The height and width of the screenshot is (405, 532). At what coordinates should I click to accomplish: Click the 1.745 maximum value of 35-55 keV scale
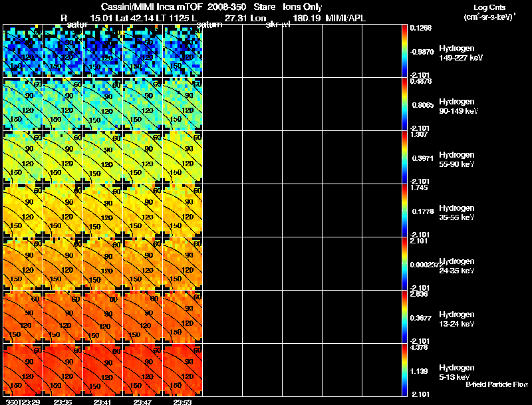click(419, 188)
